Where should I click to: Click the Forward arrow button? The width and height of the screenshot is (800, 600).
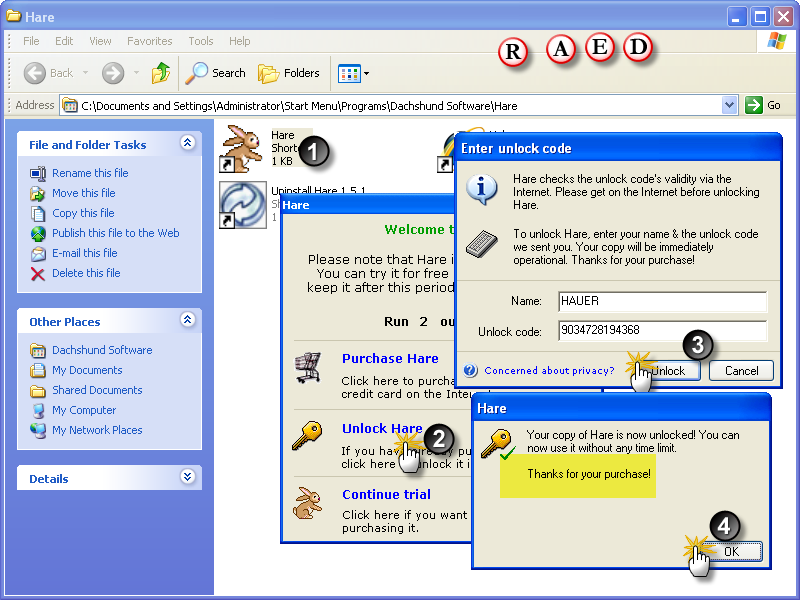click(x=113, y=73)
